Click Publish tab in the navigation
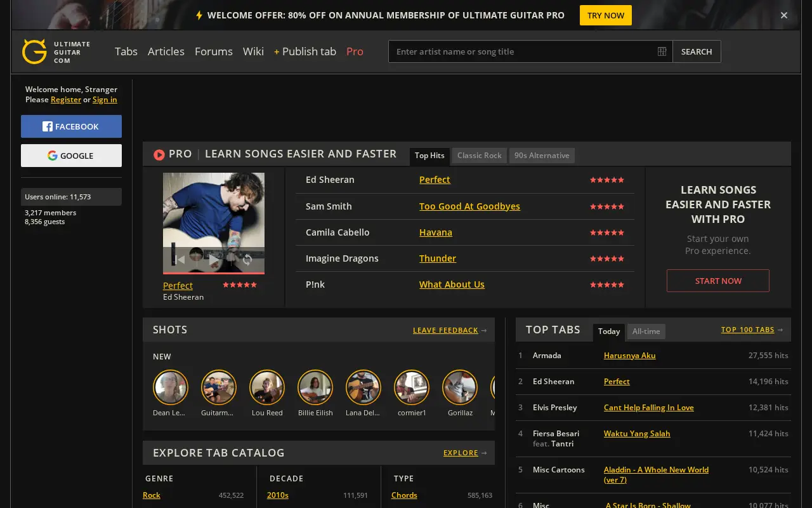The image size is (812, 508). [x=305, y=51]
